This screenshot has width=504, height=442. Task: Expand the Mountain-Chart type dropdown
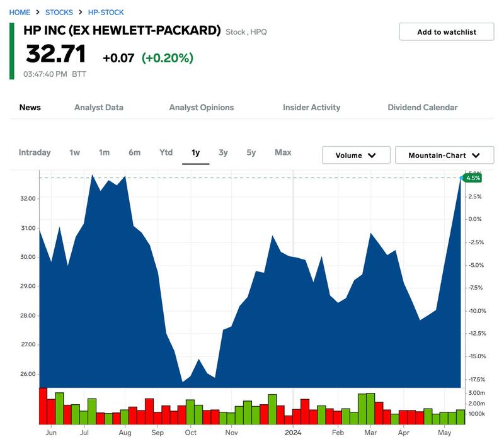pyautogui.click(x=444, y=155)
